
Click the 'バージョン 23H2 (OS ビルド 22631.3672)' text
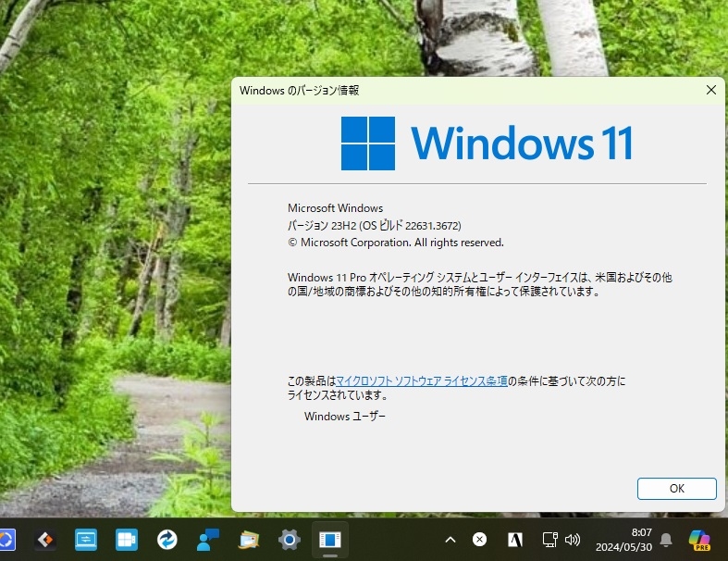[x=375, y=226]
